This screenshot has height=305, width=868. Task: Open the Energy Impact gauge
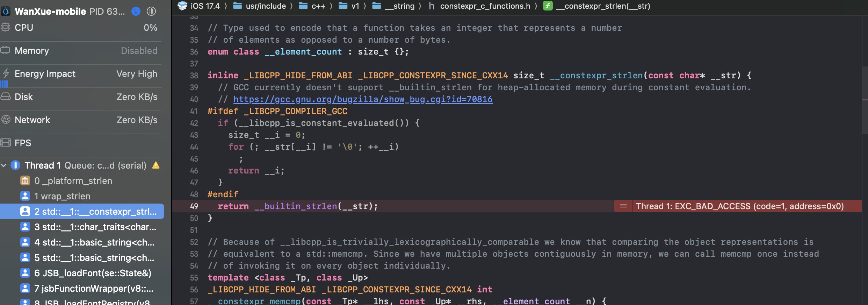point(81,74)
